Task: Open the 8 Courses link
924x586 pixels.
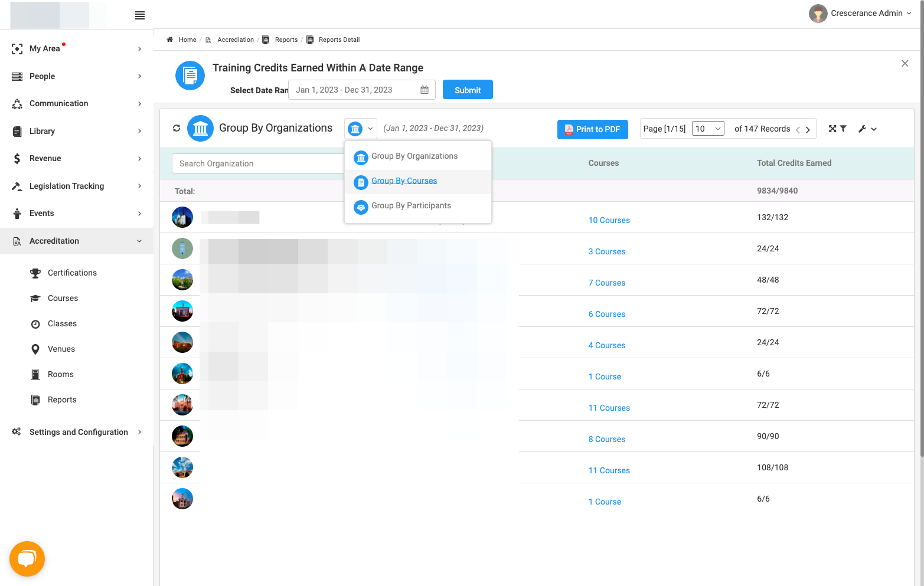Action: [606, 439]
